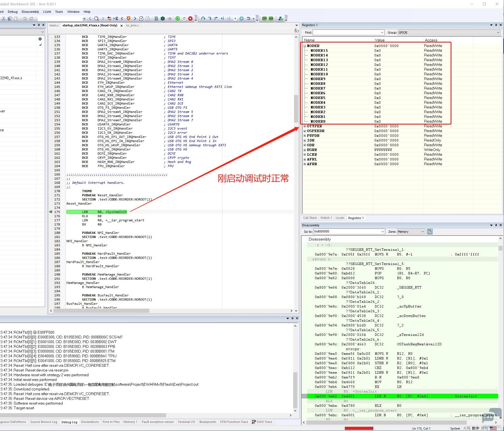The height and width of the screenshot is (431, 504).
Task: Open the SWO Trace tab
Action: (x=262, y=422)
